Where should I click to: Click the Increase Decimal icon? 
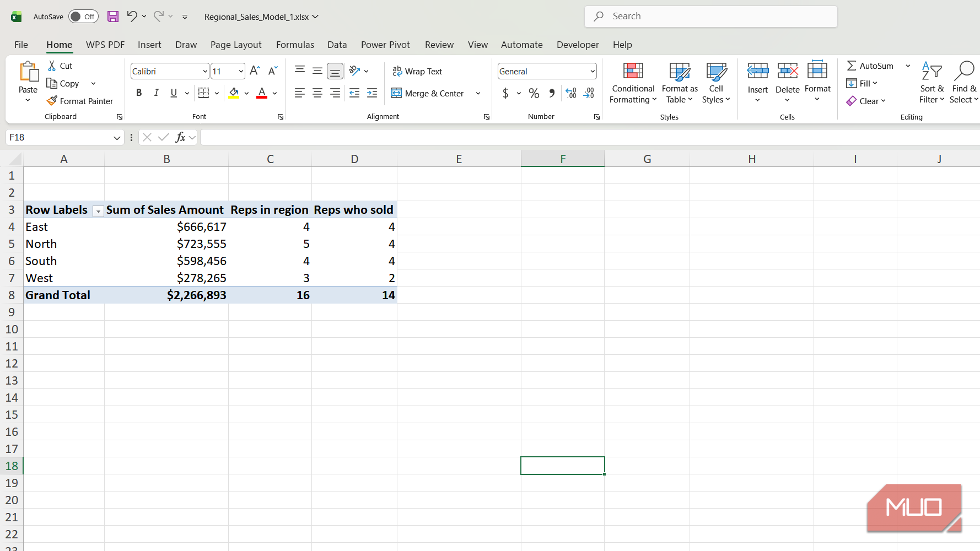tap(571, 93)
